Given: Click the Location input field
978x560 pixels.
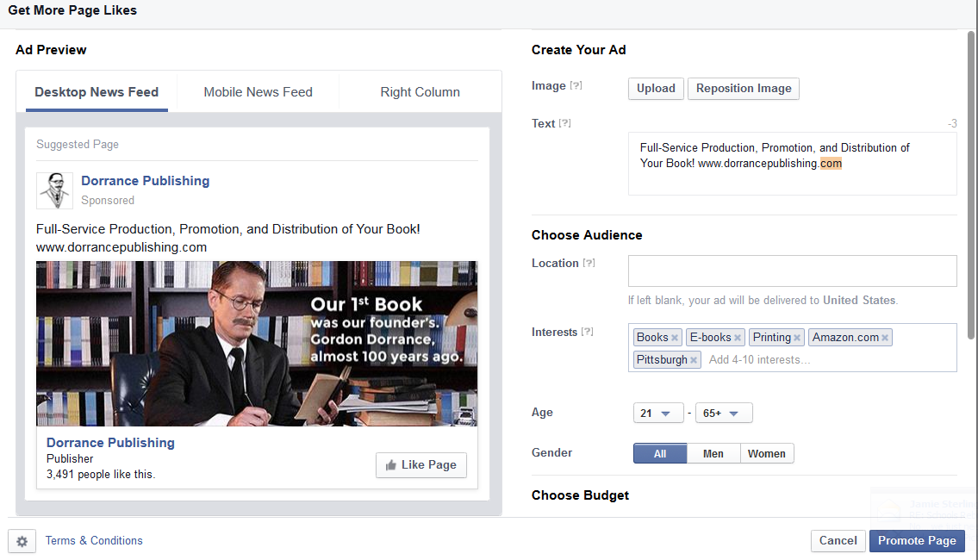Looking at the screenshot, I should (792, 271).
